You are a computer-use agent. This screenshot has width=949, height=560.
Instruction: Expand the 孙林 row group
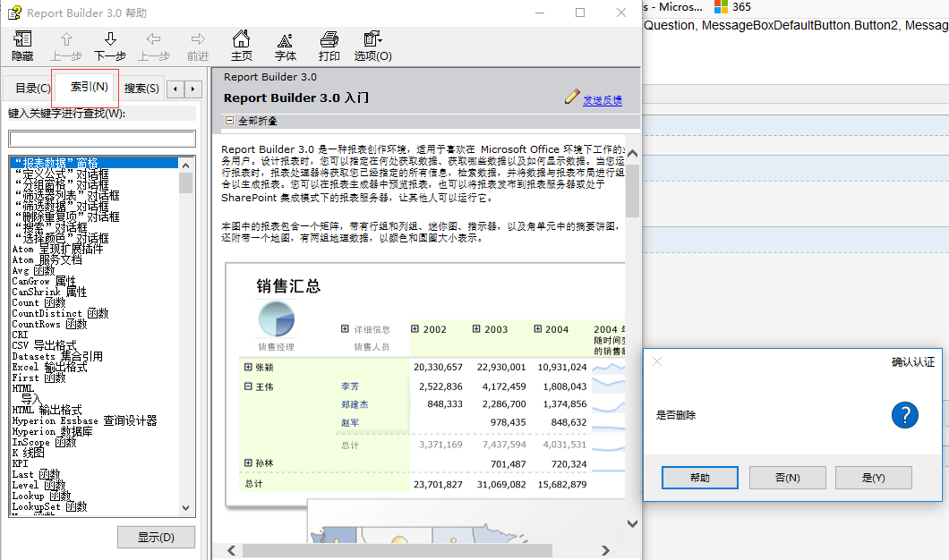(248, 462)
